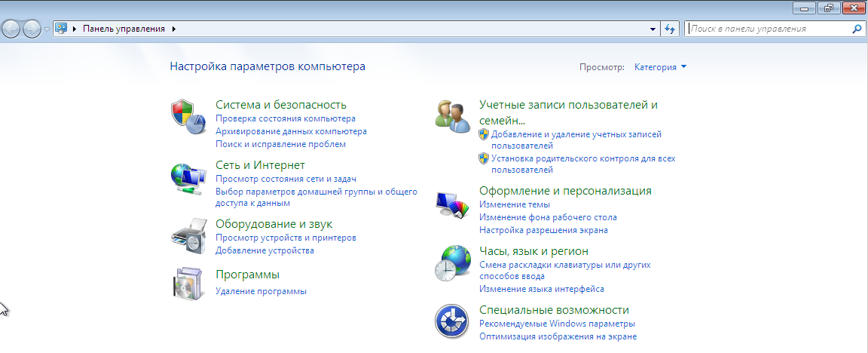Expand the address bar history dropdown arrow
The width and height of the screenshot is (868, 353).
[x=653, y=29]
